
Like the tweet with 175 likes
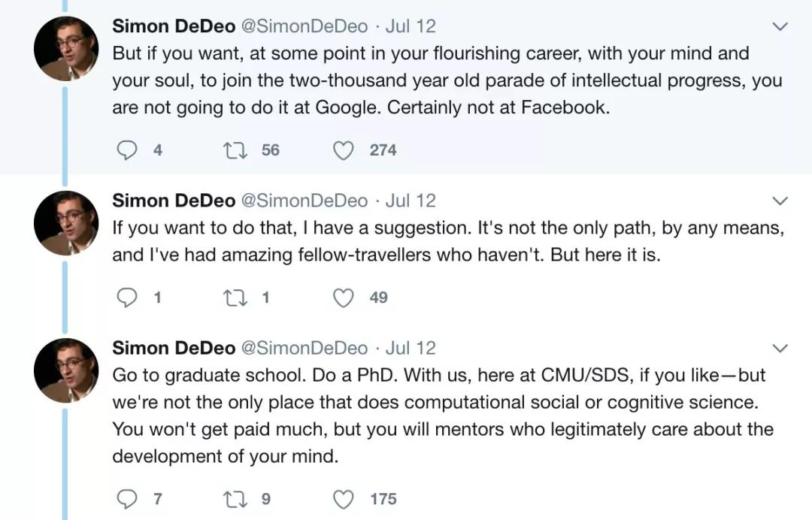click(344, 498)
